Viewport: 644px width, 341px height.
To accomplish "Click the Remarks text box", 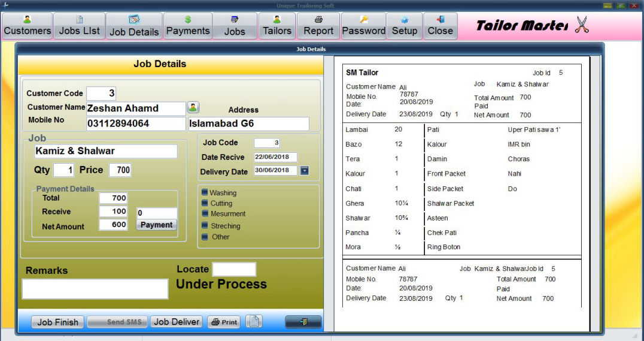I will pos(95,289).
